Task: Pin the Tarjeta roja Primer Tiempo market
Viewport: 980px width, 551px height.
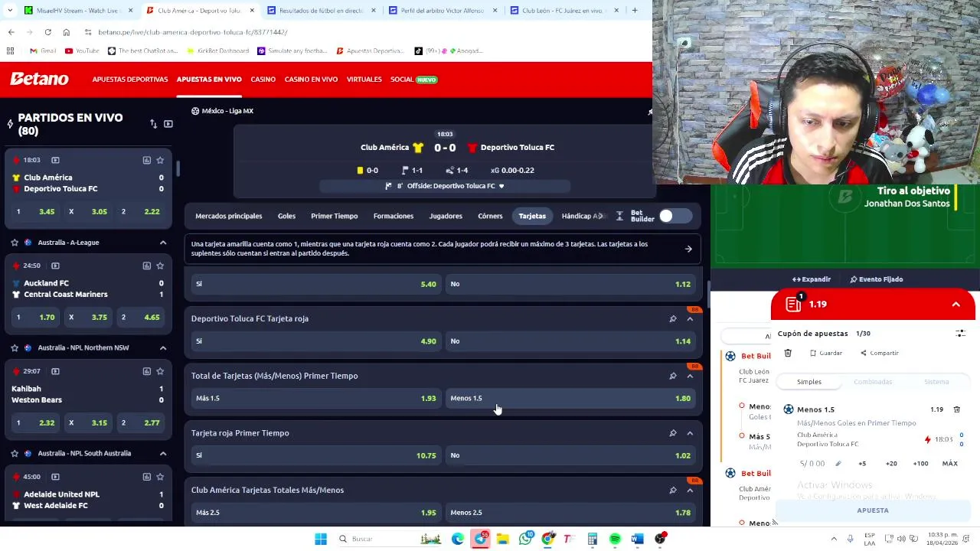Action: tap(673, 433)
